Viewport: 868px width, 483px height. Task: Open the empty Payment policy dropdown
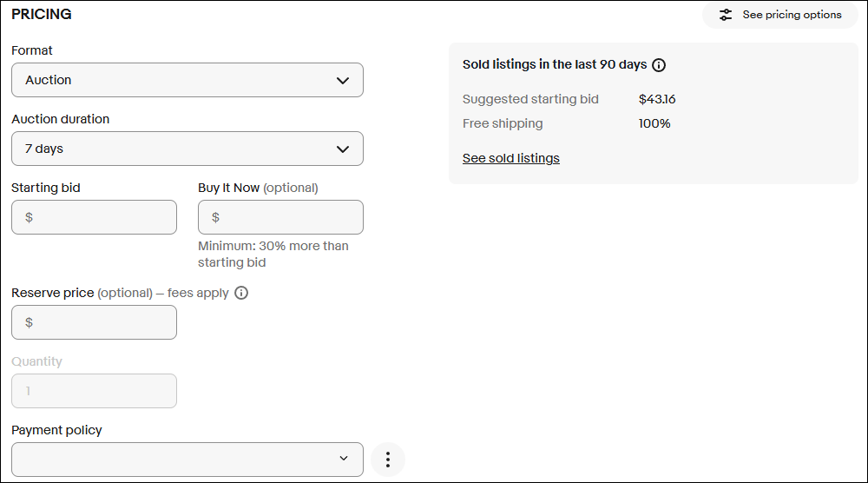pos(187,460)
